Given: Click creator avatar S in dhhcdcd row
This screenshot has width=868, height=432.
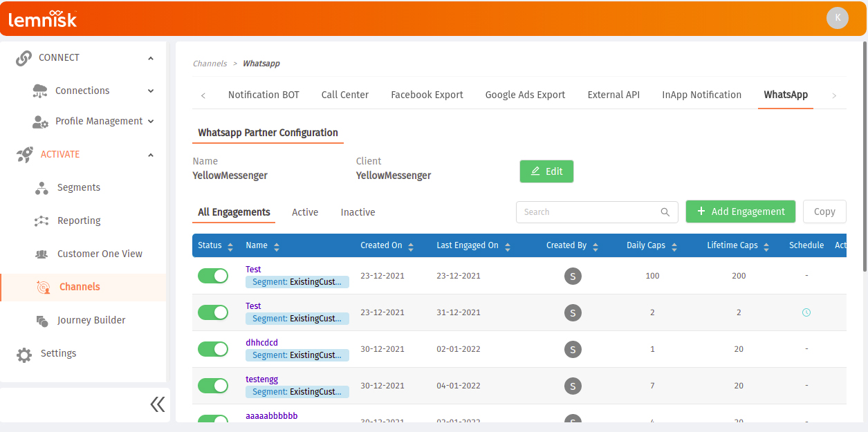Looking at the screenshot, I should tap(573, 349).
